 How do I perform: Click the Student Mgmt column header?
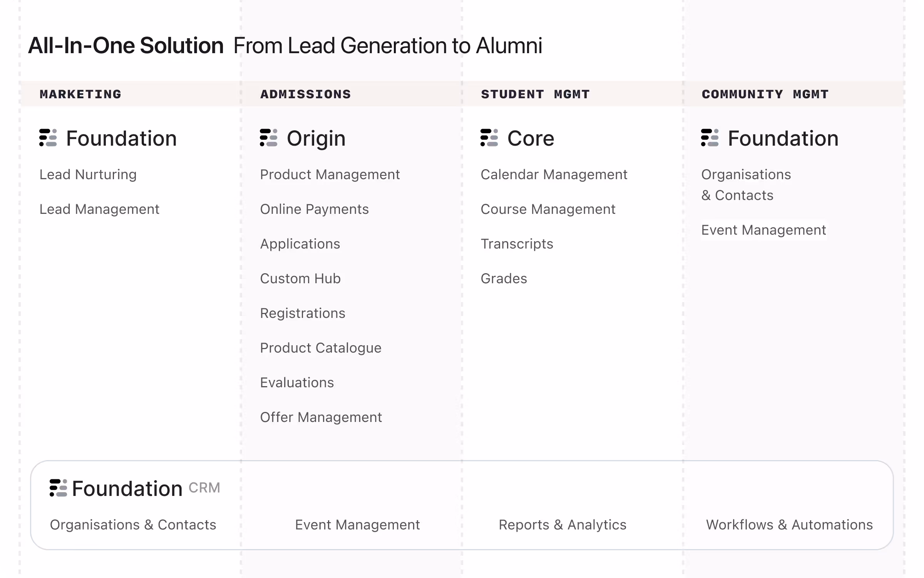[535, 94]
